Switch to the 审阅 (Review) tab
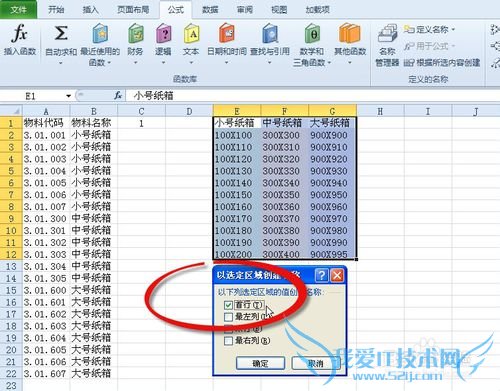The width and height of the screenshot is (500, 391). [x=245, y=10]
